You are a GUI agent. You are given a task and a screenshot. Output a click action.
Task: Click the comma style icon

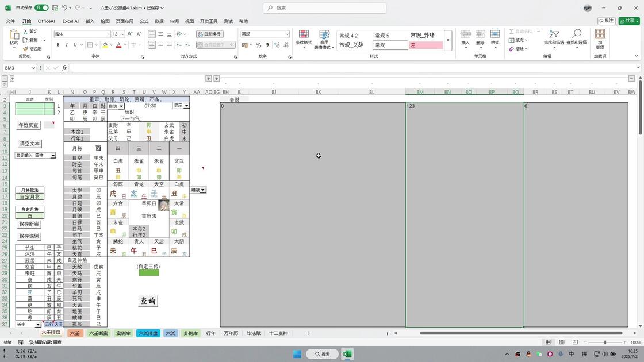(x=267, y=45)
